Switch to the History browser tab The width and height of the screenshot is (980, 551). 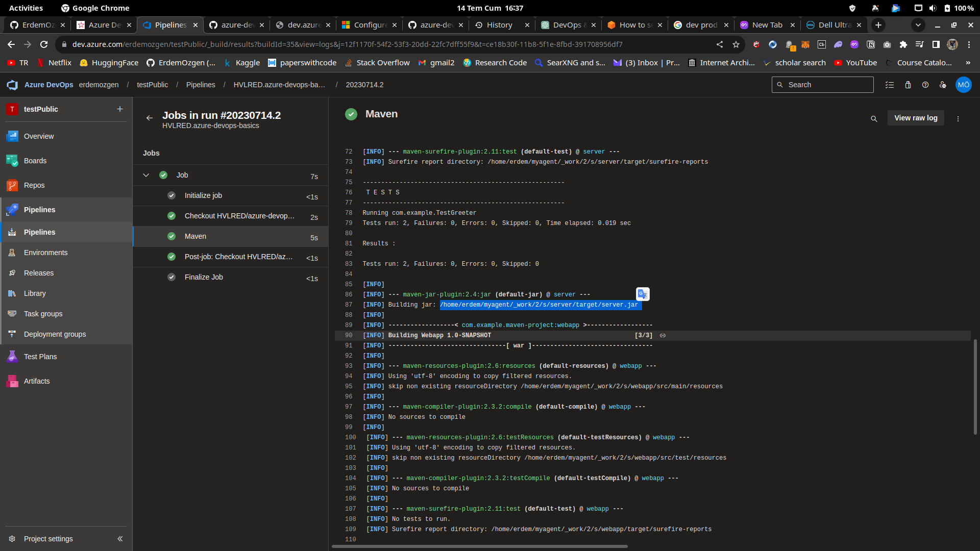tap(499, 25)
